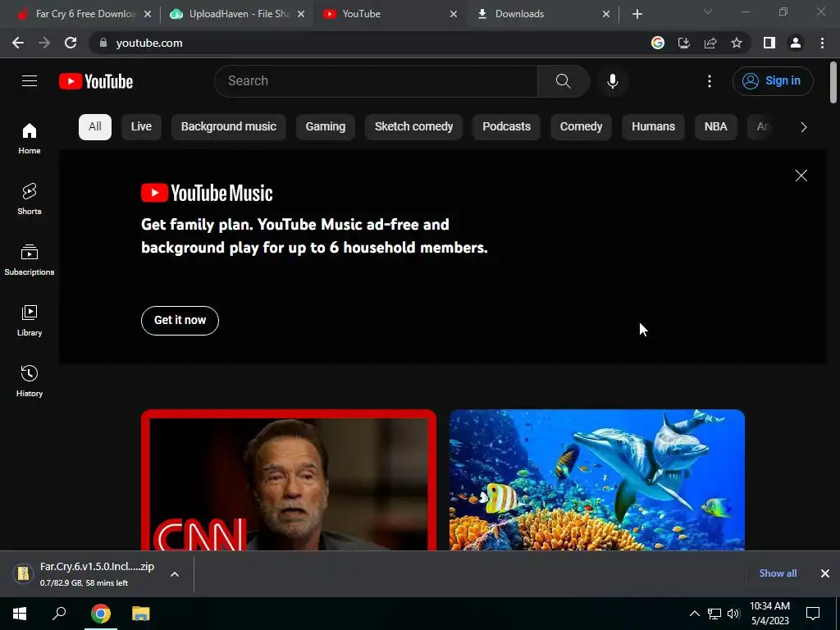Toggle the browser side panel
840x630 pixels.
tap(769, 43)
